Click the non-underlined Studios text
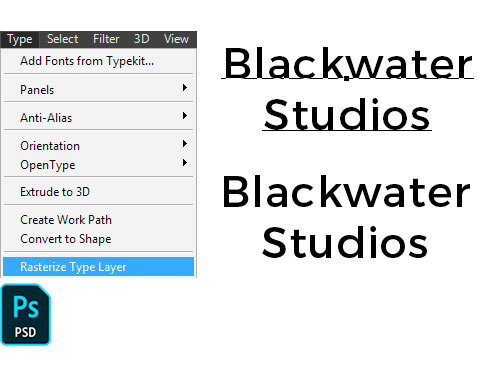This screenshot has height=377, width=491. pos(345,242)
